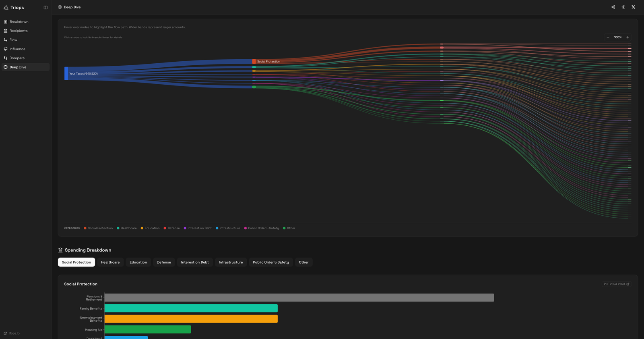The image size is (644, 339).
Task: Zoom out the diagram with minus button
Action: pos(608,37)
